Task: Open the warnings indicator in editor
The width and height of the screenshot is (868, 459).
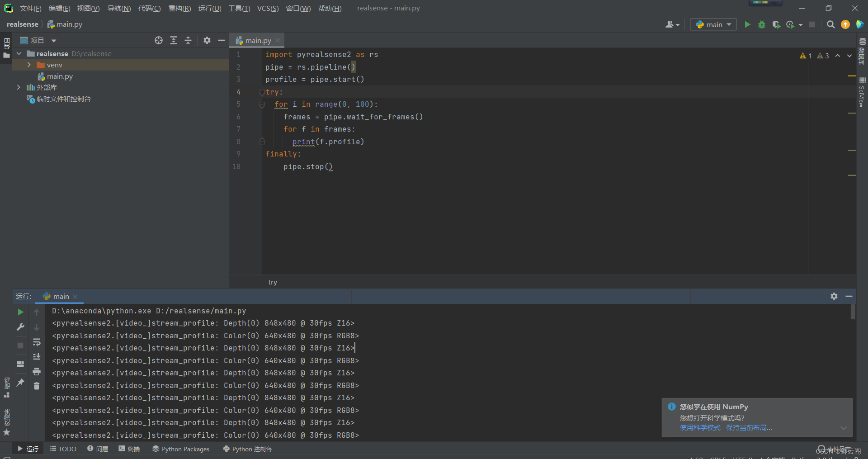Action: (814, 56)
